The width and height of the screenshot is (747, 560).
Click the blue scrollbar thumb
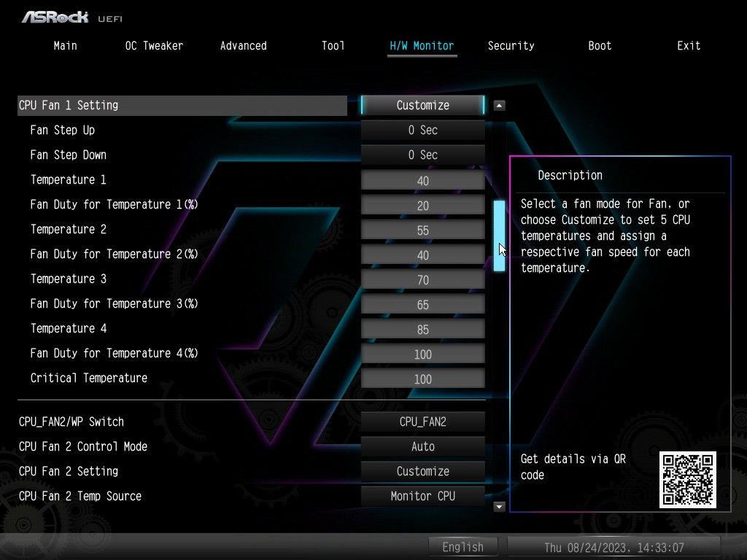499,236
